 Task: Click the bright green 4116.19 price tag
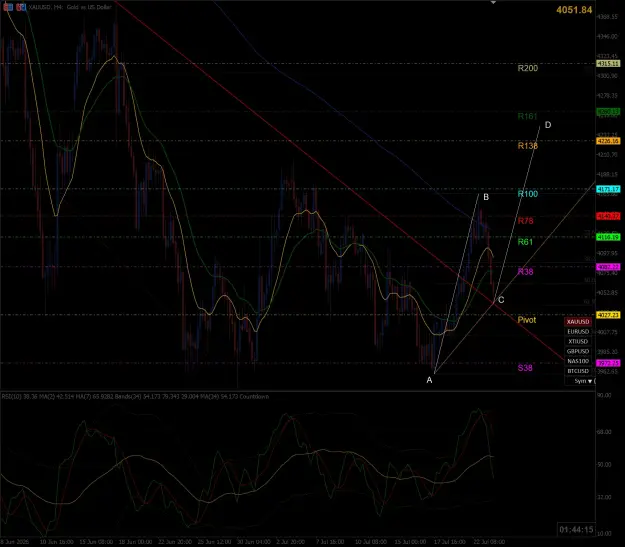[x=608, y=237]
